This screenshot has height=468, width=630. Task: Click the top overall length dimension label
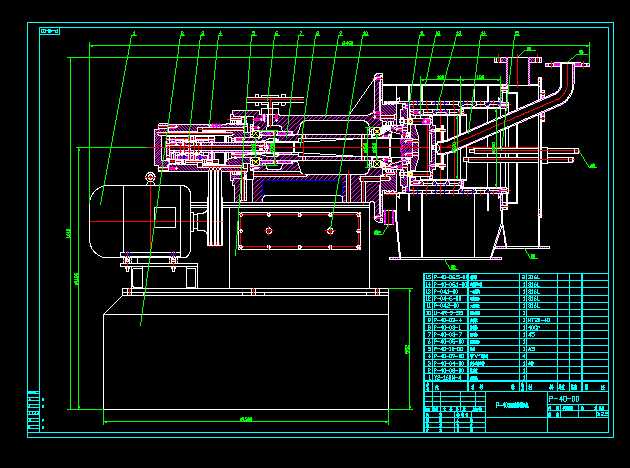tap(347, 43)
